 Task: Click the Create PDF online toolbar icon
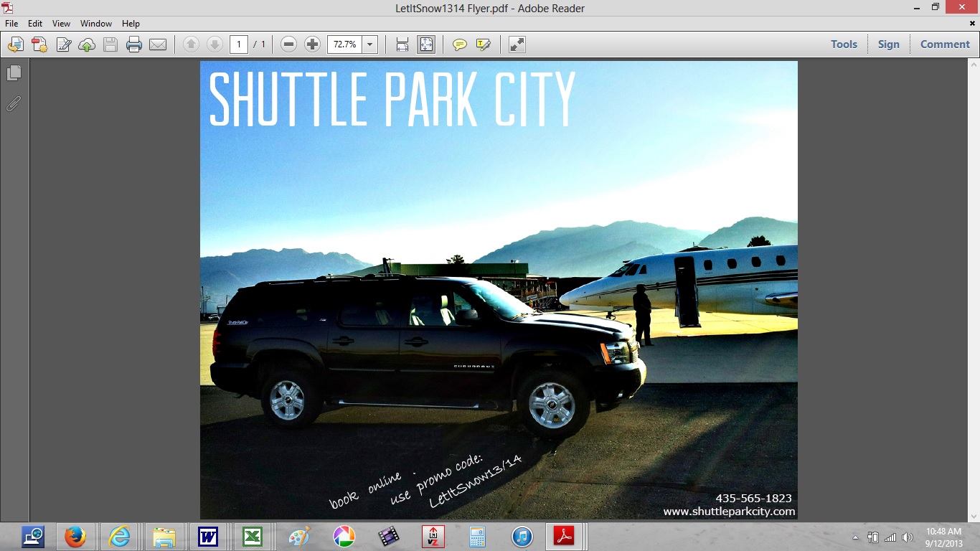point(39,44)
